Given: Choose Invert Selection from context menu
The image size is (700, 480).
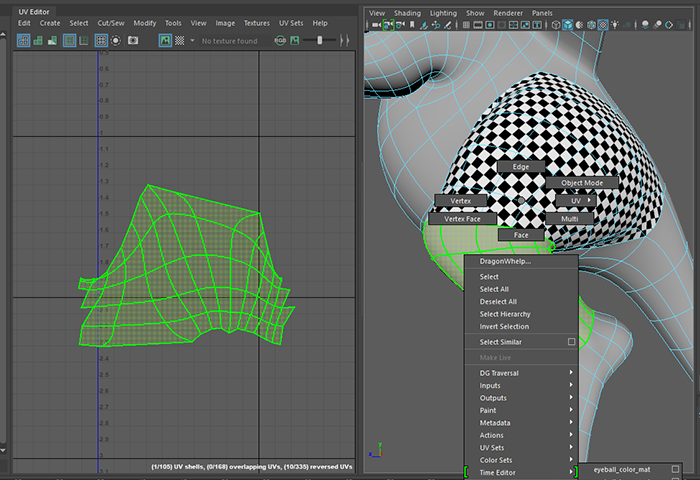Looking at the screenshot, I should pyautogui.click(x=504, y=326).
